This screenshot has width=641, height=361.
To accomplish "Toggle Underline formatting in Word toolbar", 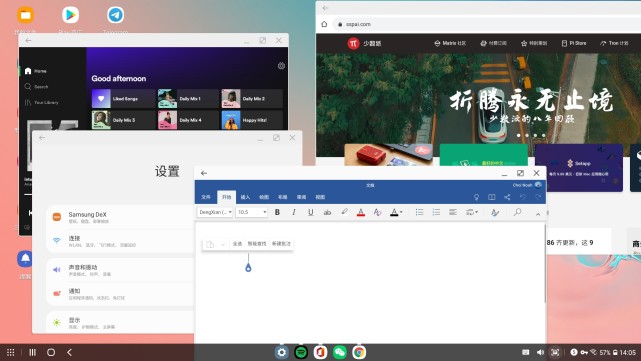I will point(311,212).
